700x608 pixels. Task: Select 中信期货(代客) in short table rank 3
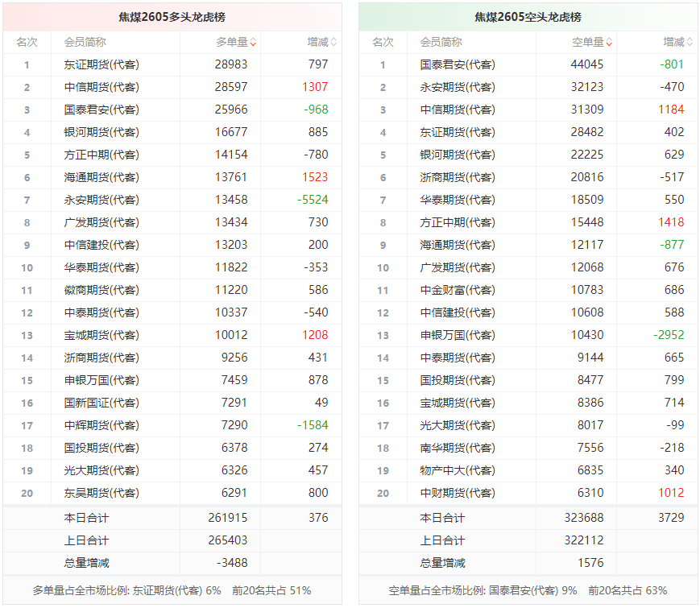point(458,110)
